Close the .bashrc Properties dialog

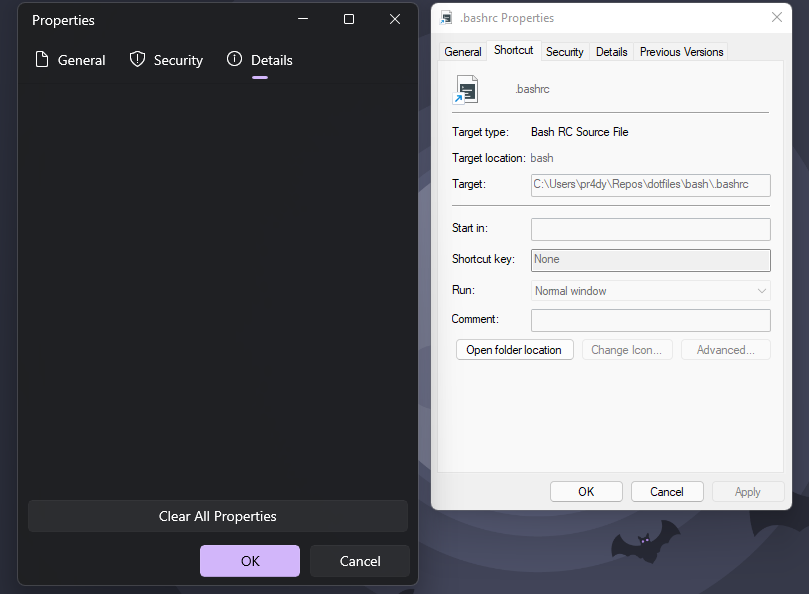point(776,18)
